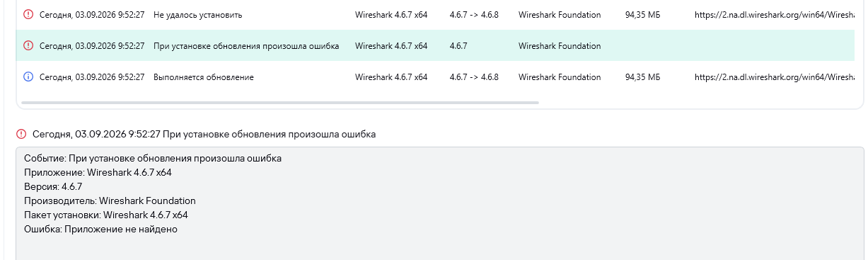Select the "Не удалось установить" event row
The height and width of the screenshot is (260, 868).
[439, 14]
